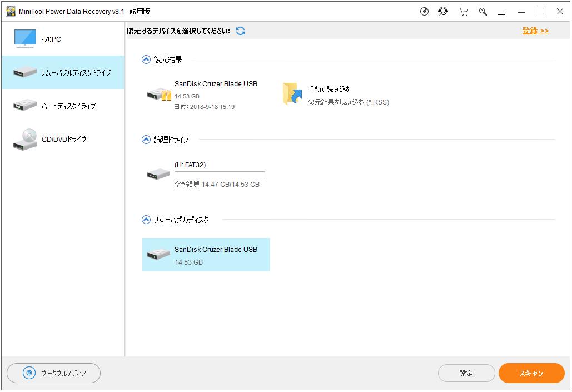
Task: Collapse the 論理ドライブ section
Action: coord(146,140)
